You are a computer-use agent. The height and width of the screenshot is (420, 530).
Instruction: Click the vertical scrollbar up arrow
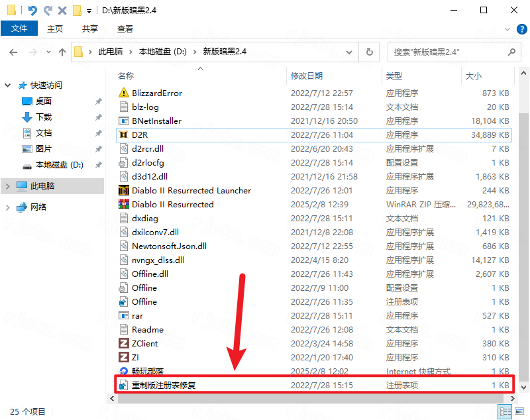[523, 73]
